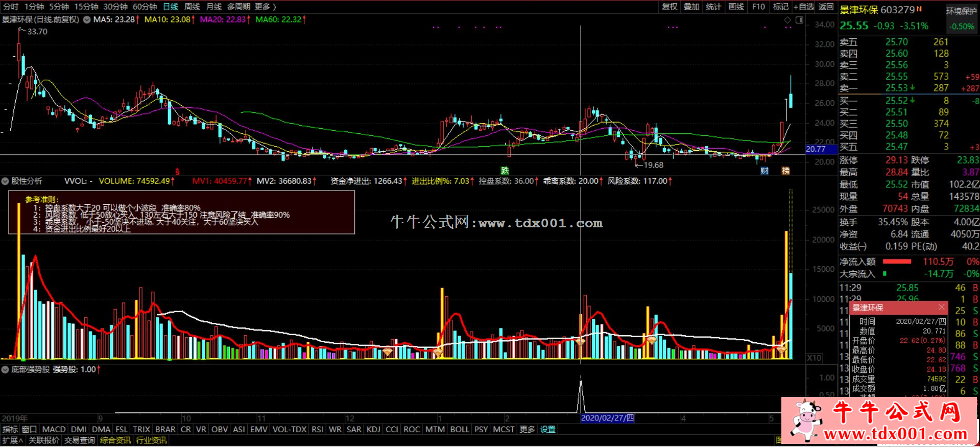Apply the DMI indicator

[79, 429]
